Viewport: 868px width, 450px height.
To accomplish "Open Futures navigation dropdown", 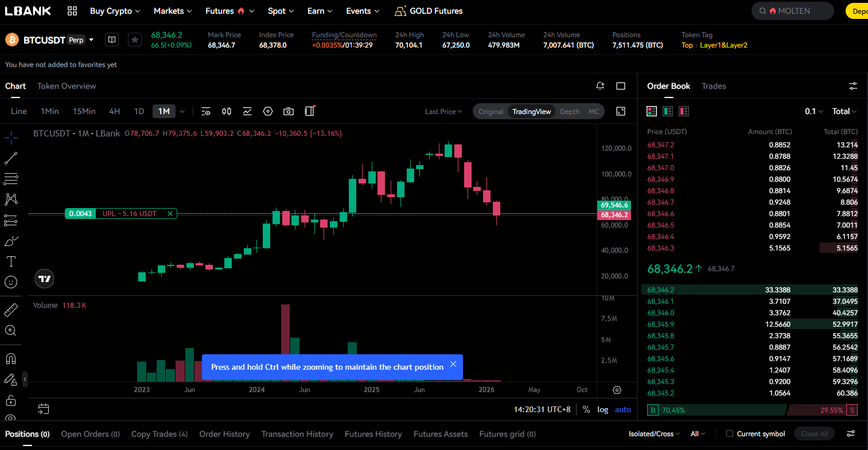I will [230, 11].
